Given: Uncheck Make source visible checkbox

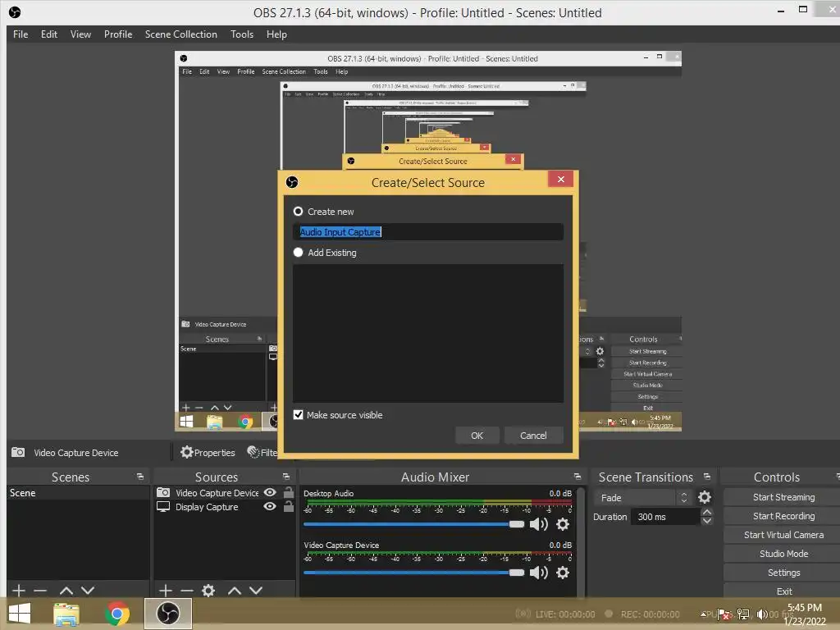Looking at the screenshot, I should tap(299, 414).
